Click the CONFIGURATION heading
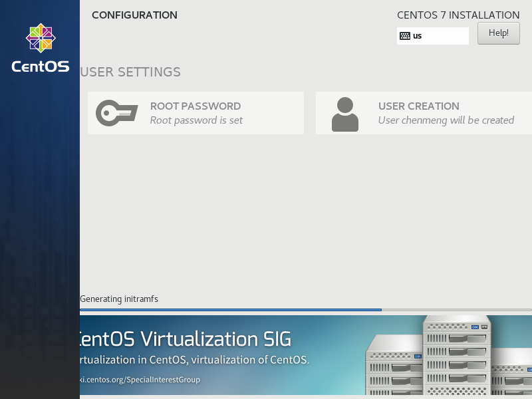Viewport: 532px width, 399px height. tap(134, 15)
